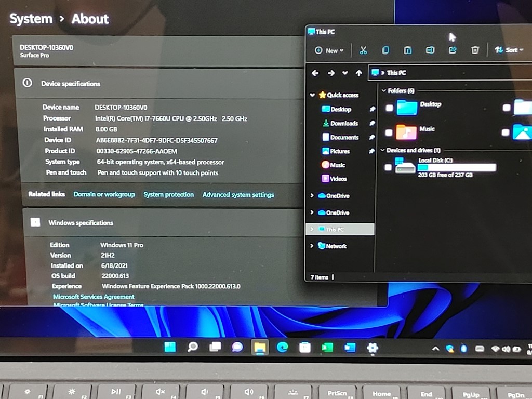The height and width of the screenshot is (399, 532).
Task: Click the Cut scissors icon in File Explorer
Action: 363,50
